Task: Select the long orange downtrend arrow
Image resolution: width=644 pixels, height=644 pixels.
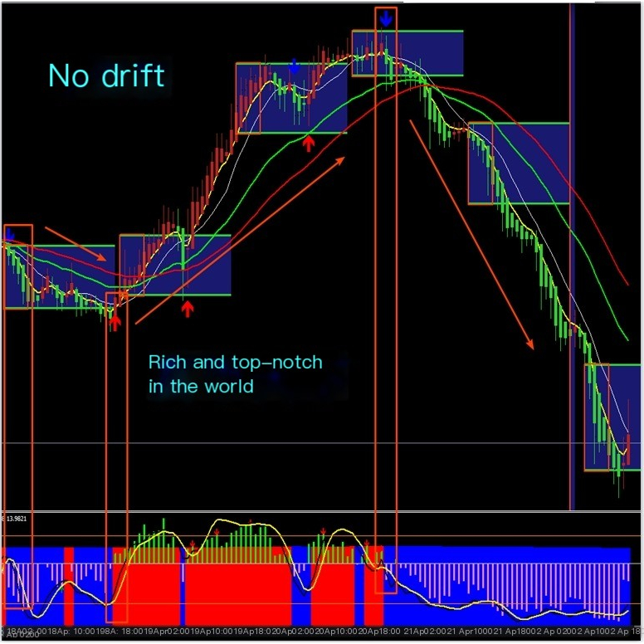Action: pos(470,234)
